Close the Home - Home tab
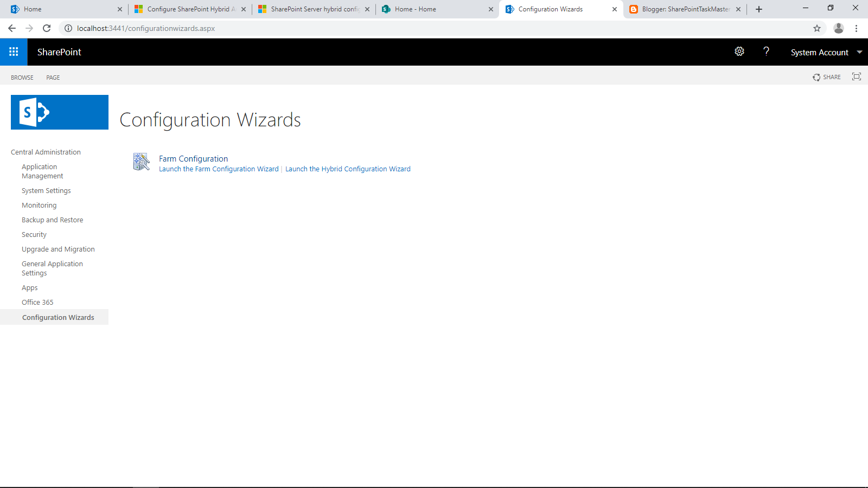 click(491, 9)
